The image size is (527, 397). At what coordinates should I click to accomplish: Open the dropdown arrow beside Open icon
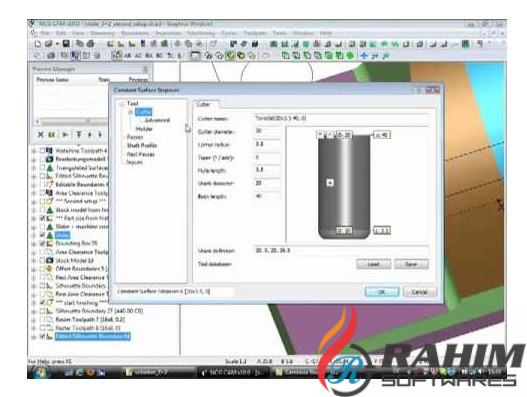tap(57, 44)
